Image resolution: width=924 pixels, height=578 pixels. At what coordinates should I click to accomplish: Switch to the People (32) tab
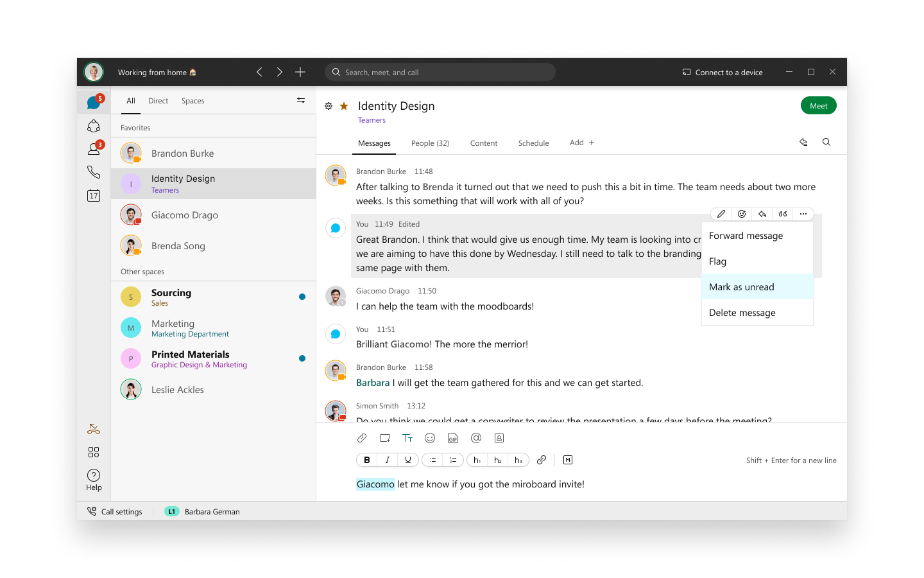coord(430,143)
